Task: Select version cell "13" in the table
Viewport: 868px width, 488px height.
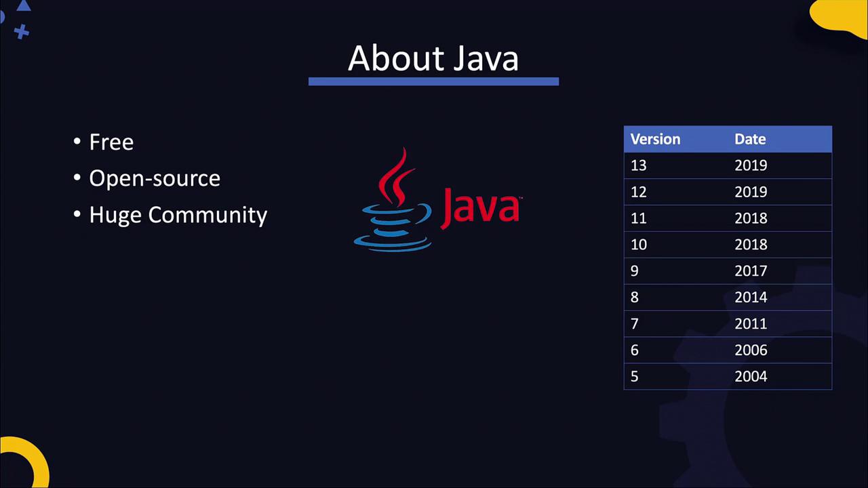Action: pyautogui.click(x=639, y=165)
